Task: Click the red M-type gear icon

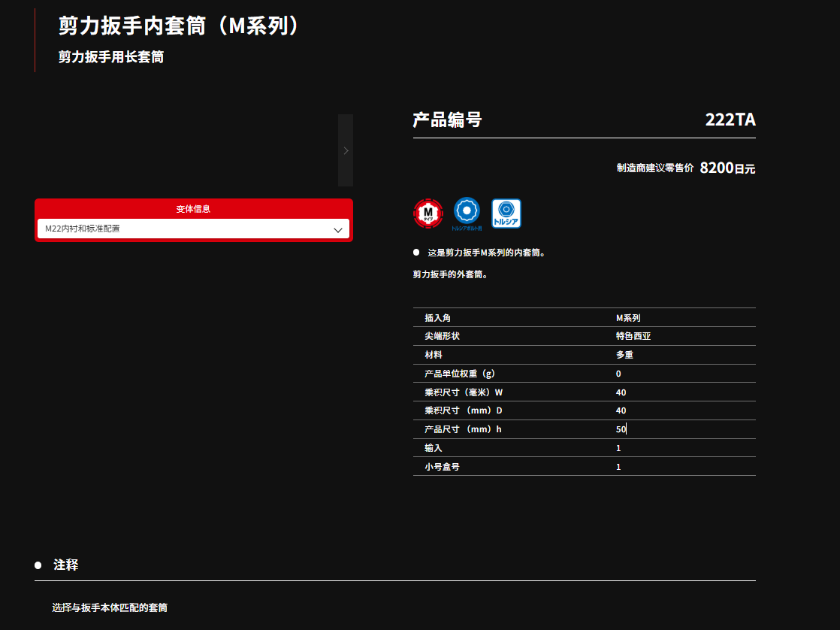Action: [428, 214]
